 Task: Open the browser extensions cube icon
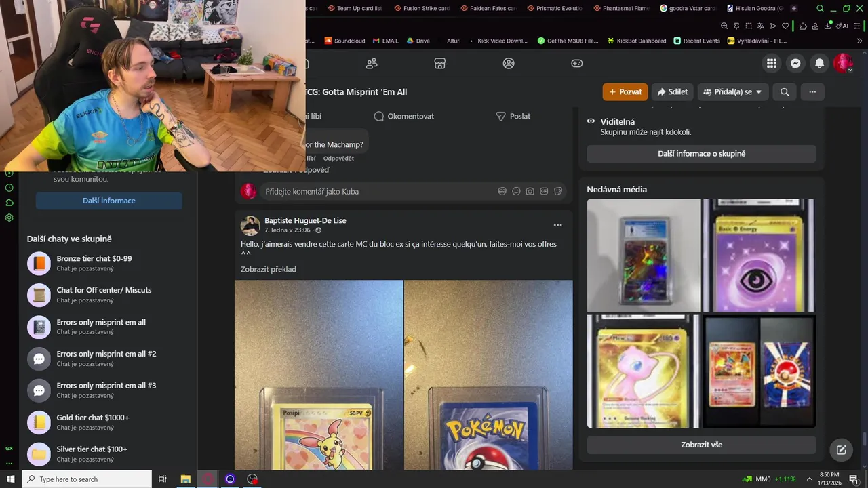[803, 26]
